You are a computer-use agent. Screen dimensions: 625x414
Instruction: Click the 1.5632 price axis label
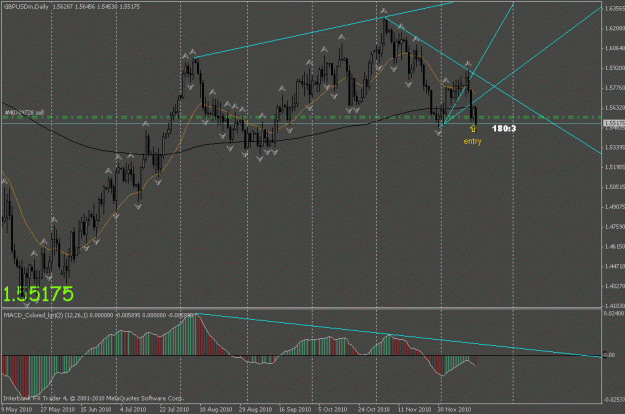click(614, 108)
